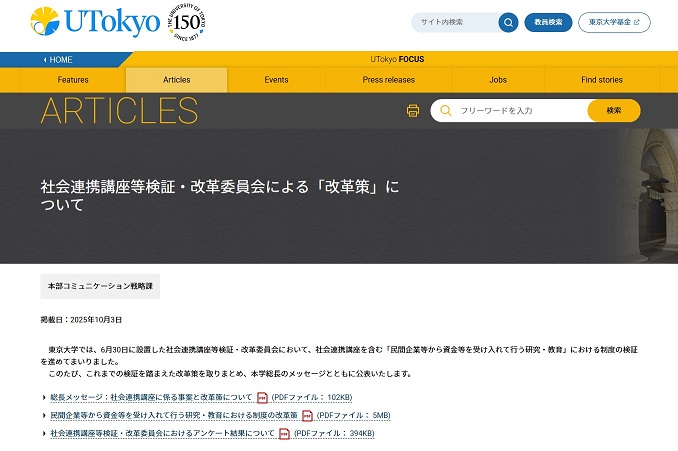The height and width of the screenshot is (451, 678).
Task: Click the printer icon
Action: (413, 110)
